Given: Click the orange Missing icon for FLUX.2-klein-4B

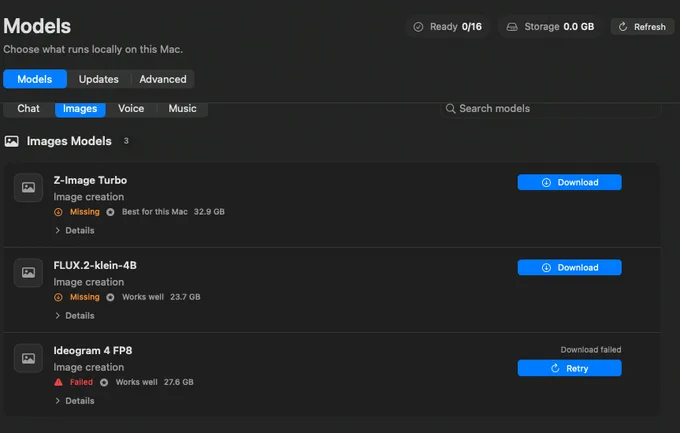Looking at the screenshot, I should (x=58, y=297).
